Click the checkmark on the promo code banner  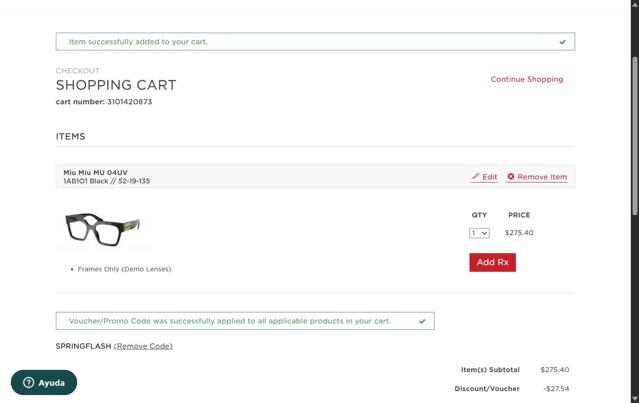[x=422, y=321]
